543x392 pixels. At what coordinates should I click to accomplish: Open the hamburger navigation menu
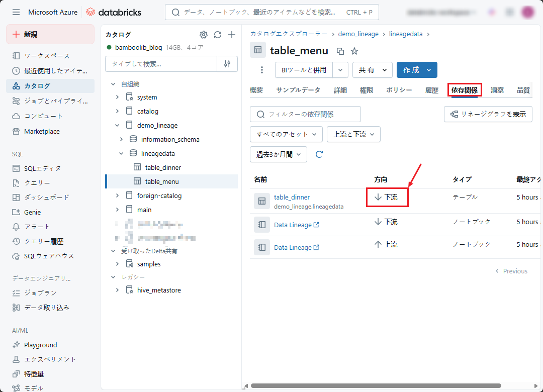(16, 12)
